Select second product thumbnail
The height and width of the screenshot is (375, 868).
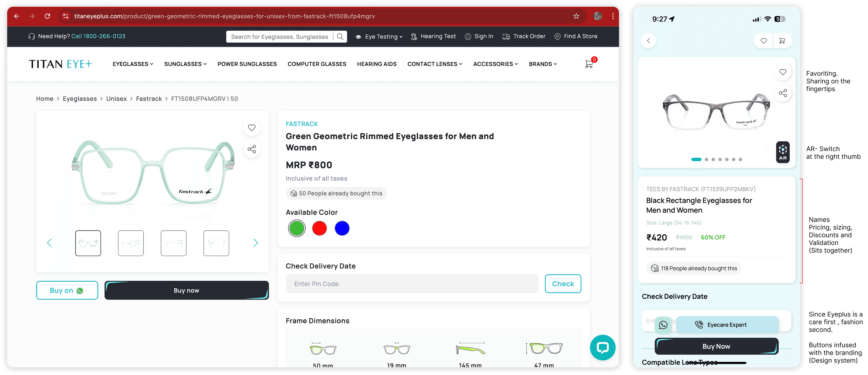(131, 243)
